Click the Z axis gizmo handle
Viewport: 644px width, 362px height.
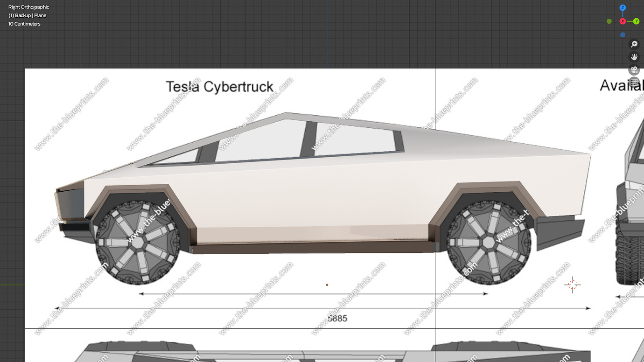click(623, 8)
